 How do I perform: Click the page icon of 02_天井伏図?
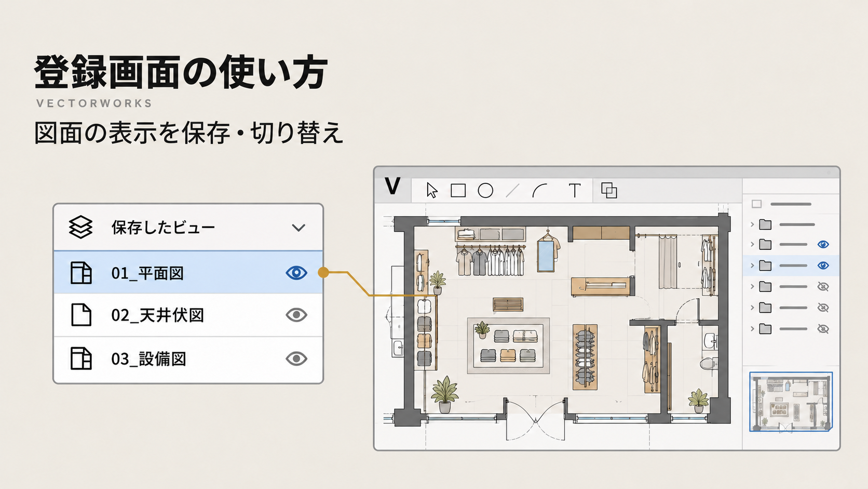81,315
